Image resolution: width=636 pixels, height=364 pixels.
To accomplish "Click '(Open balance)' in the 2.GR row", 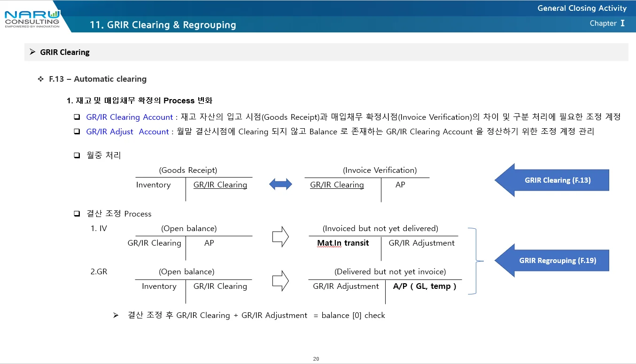I will click(x=186, y=271).
